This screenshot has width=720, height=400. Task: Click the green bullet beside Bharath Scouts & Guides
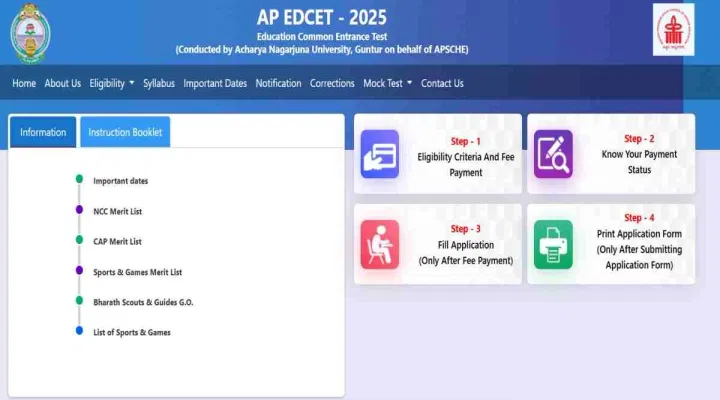click(79, 300)
